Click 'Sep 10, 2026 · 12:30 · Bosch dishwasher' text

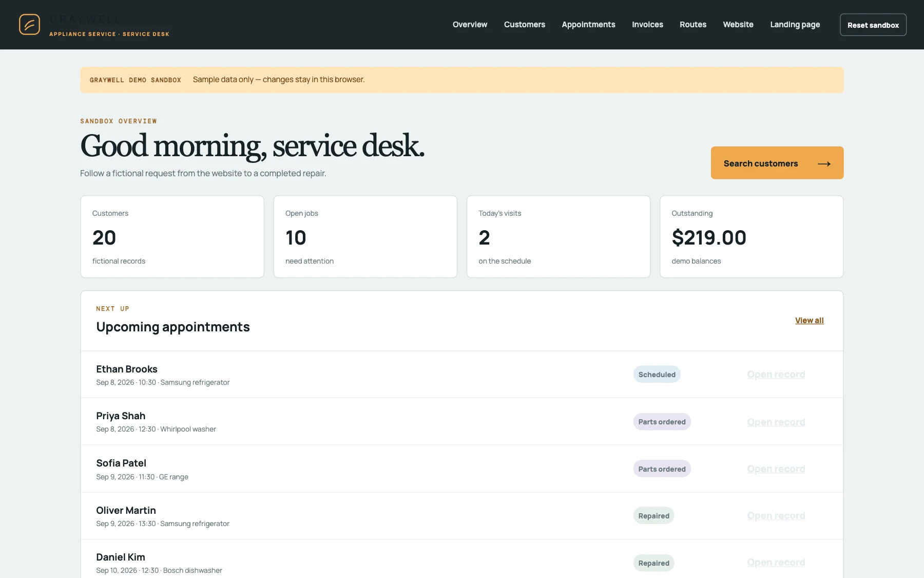point(159,571)
